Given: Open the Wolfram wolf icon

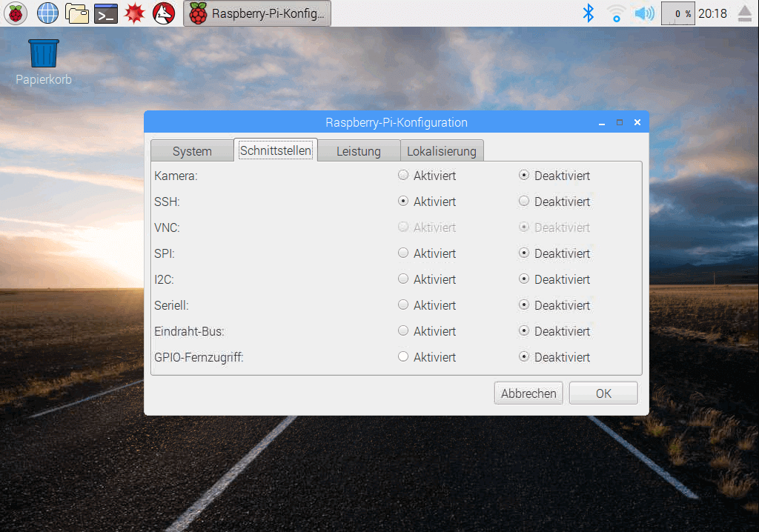Looking at the screenshot, I should tap(164, 13).
